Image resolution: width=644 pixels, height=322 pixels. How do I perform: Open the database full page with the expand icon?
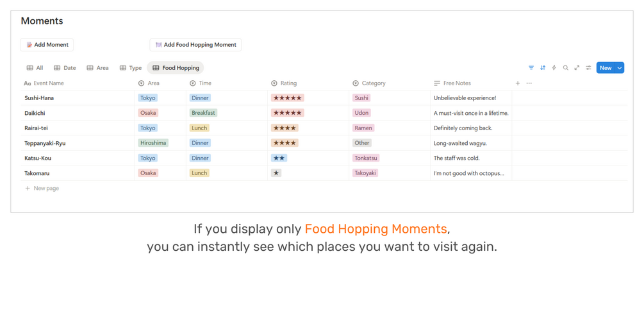[x=577, y=68]
